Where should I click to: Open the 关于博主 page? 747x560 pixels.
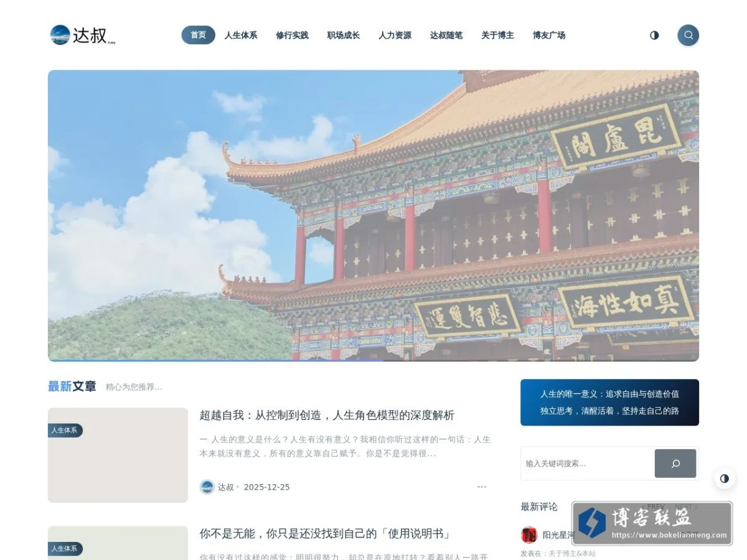coord(497,35)
